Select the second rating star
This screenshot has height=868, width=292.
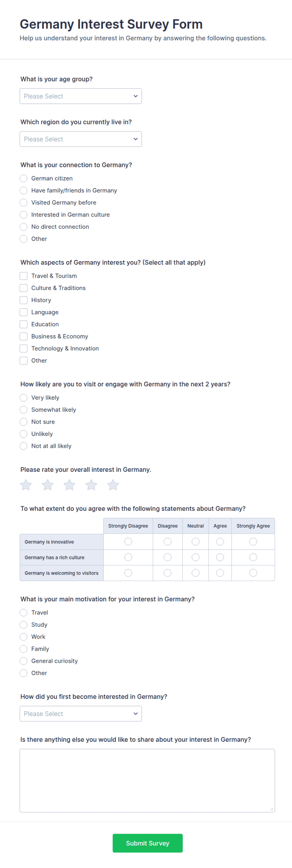tap(48, 485)
